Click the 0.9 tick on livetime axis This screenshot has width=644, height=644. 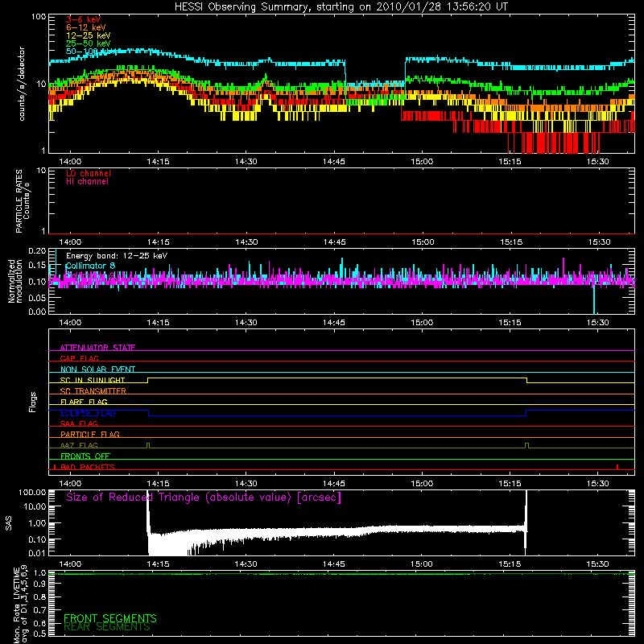[x=39, y=584]
